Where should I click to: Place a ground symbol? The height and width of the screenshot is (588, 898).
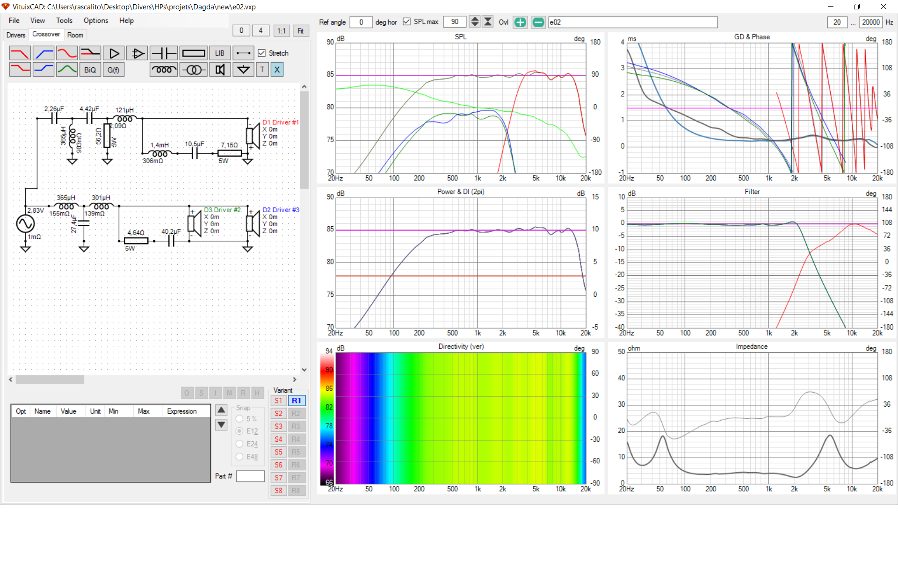[243, 70]
